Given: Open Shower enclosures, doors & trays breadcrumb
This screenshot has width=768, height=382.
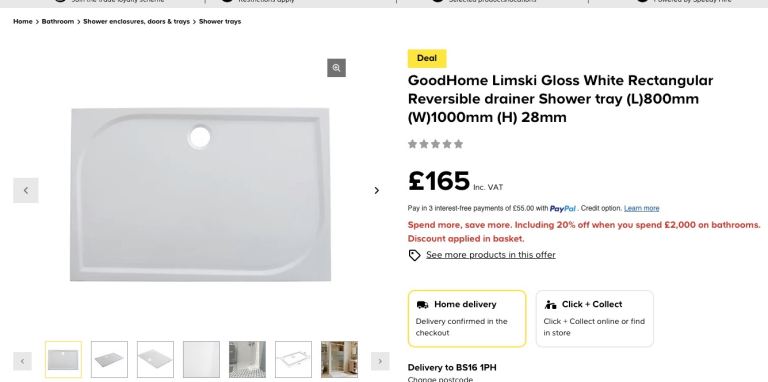Looking at the screenshot, I should [x=136, y=22].
